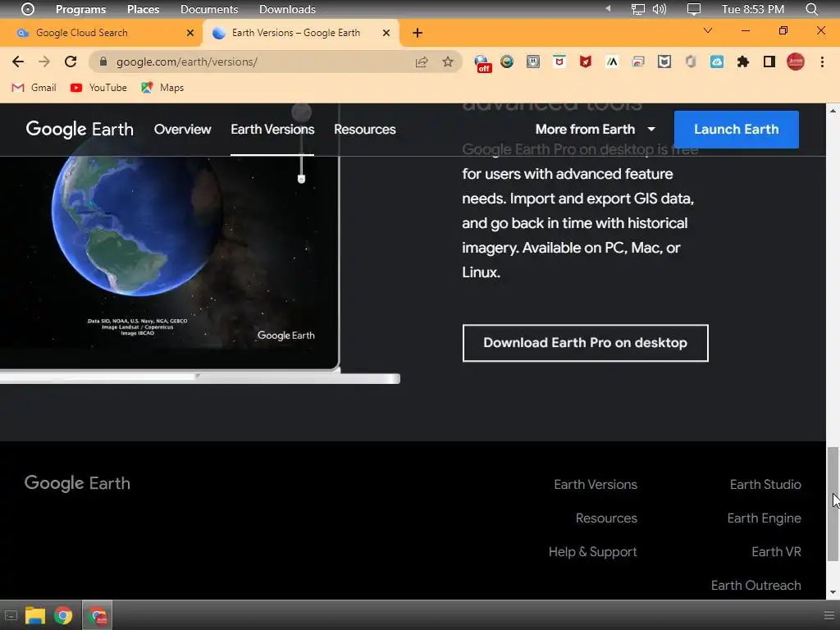Click the padlock site info icon
Screen dimensions: 840x630
click(x=103, y=62)
